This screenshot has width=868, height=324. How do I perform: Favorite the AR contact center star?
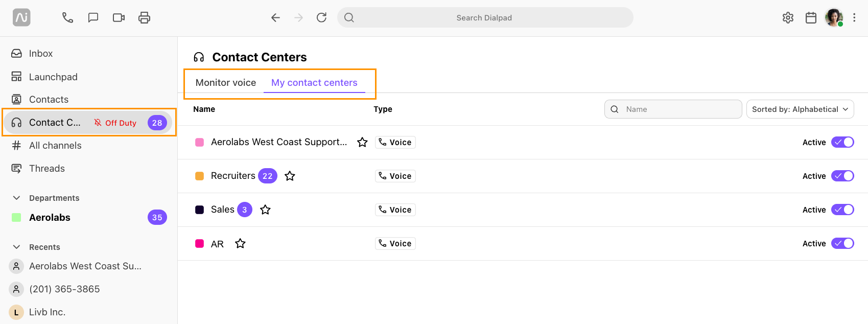[240, 243]
